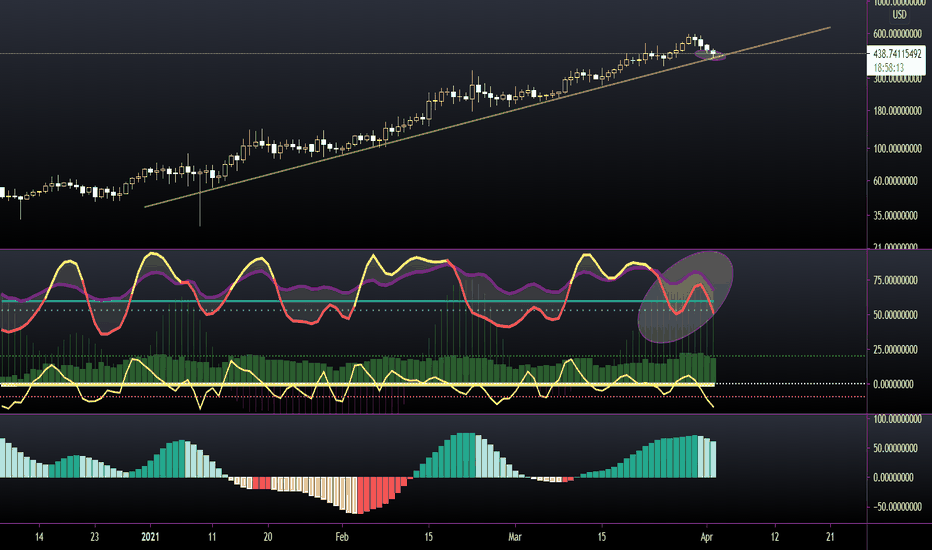Click the 75.00000000 oscillator axis label

point(895,280)
